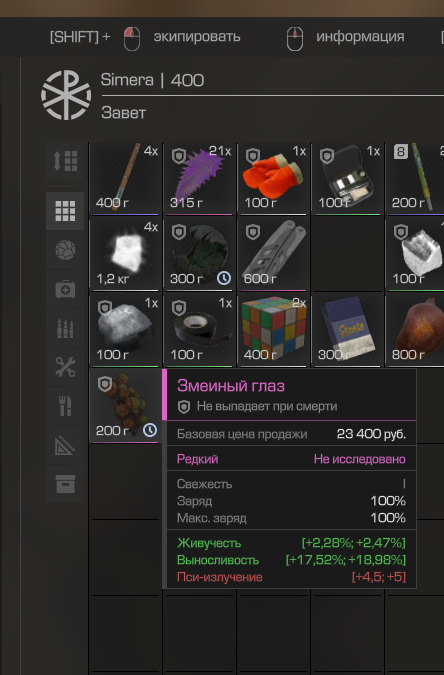444x675 pixels.
Task: Filter by ruler triangle icon
Action: (x=65, y=445)
